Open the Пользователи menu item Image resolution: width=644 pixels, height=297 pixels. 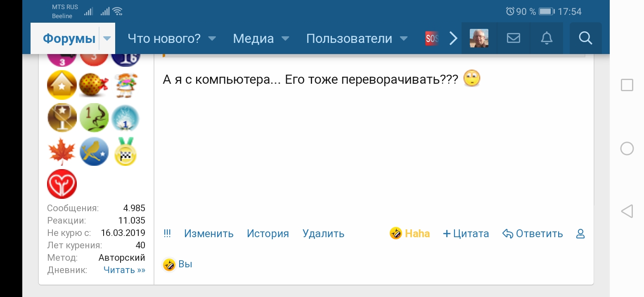(x=349, y=38)
